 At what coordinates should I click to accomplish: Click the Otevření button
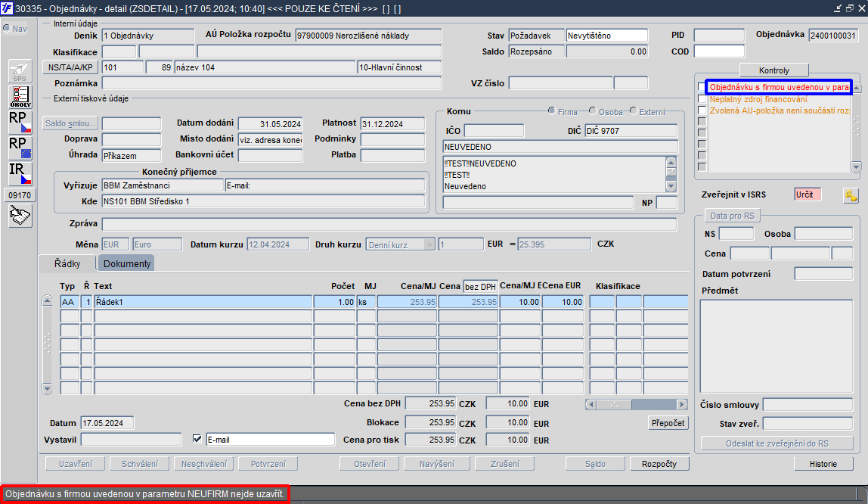click(x=370, y=464)
